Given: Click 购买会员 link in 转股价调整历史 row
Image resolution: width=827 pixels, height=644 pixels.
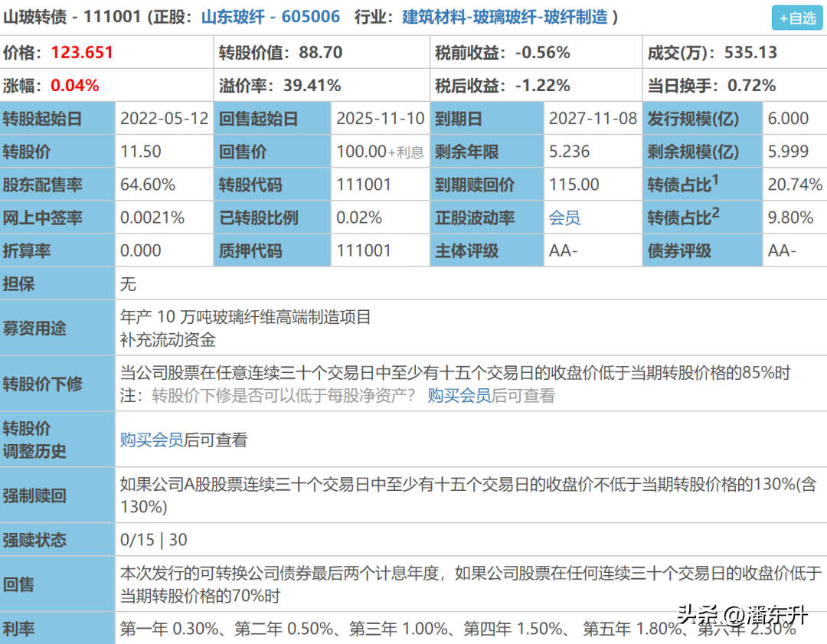Looking at the screenshot, I should click(x=152, y=440).
